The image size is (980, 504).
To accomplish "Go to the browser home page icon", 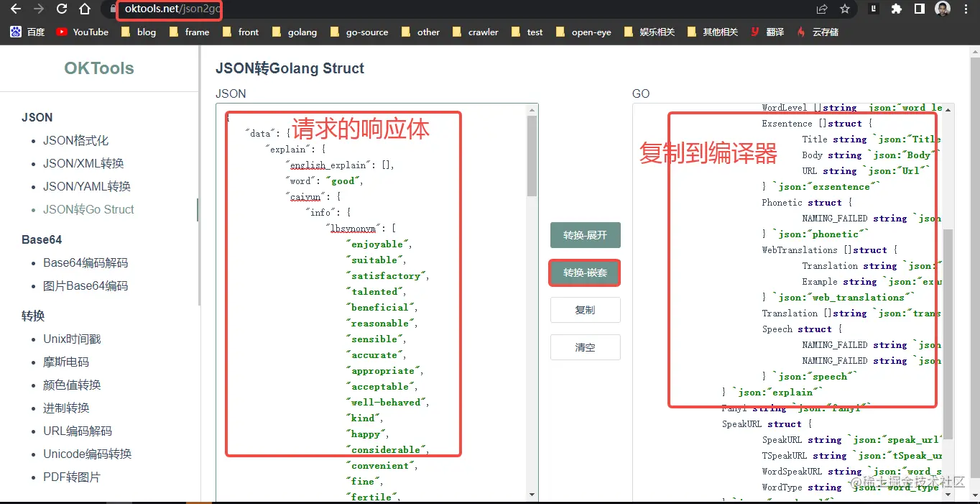I will (x=85, y=9).
